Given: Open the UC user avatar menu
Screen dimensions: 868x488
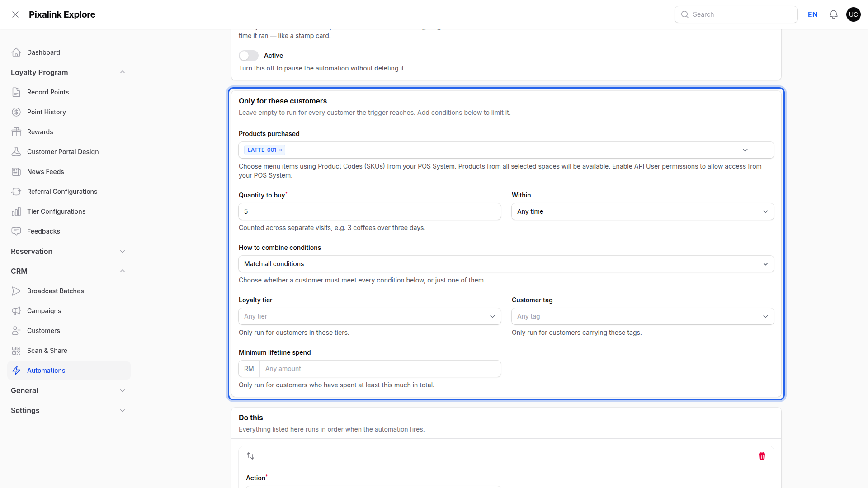Looking at the screenshot, I should [854, 14].
